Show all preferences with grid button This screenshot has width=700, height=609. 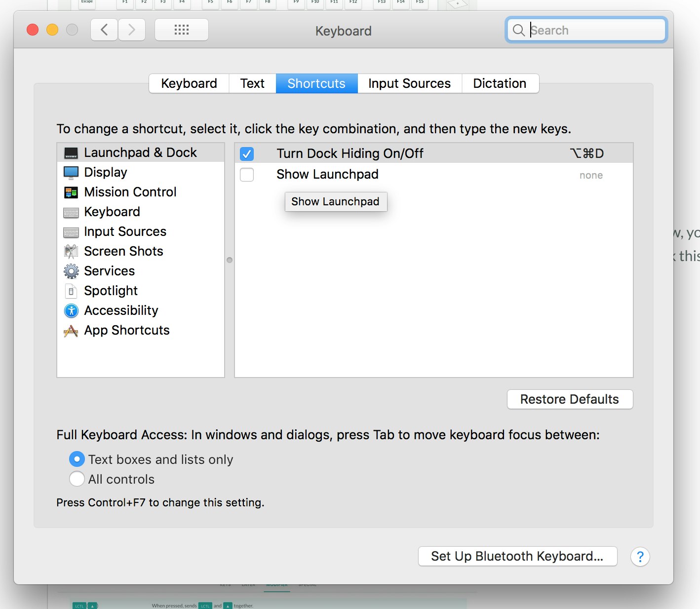182,30
